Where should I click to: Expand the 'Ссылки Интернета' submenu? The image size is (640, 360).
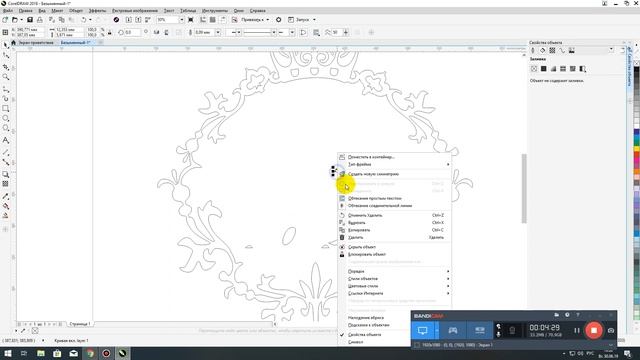[x=394, y=293]
